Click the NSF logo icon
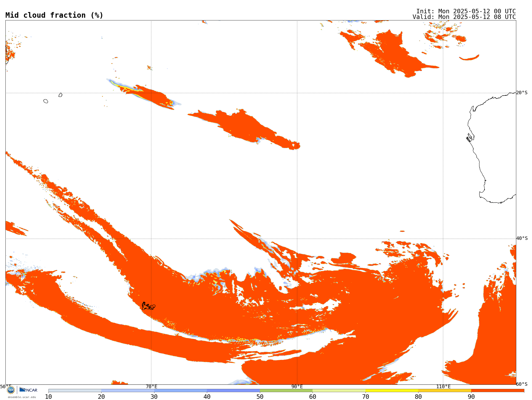532x400 pixels. 11,390
